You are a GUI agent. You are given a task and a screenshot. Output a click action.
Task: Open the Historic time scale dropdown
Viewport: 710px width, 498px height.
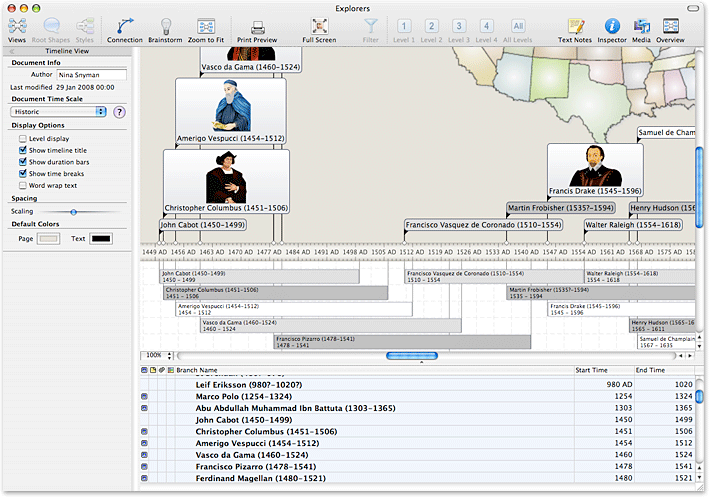(58, 112)
